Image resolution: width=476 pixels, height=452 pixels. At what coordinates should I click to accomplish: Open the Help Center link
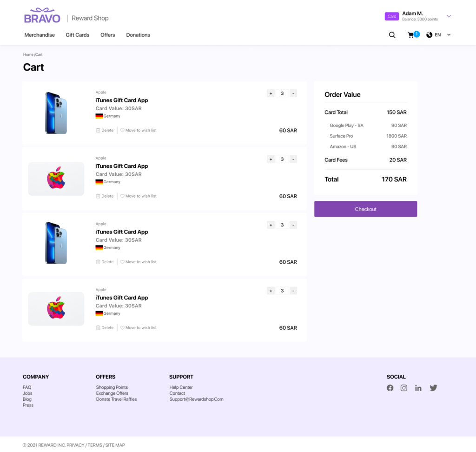(x=181, y=387)
